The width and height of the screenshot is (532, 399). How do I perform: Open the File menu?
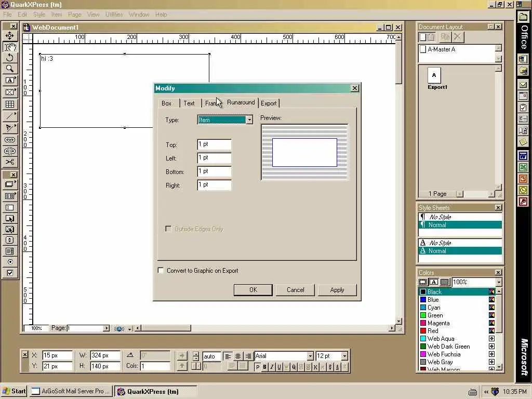point(7,14)
